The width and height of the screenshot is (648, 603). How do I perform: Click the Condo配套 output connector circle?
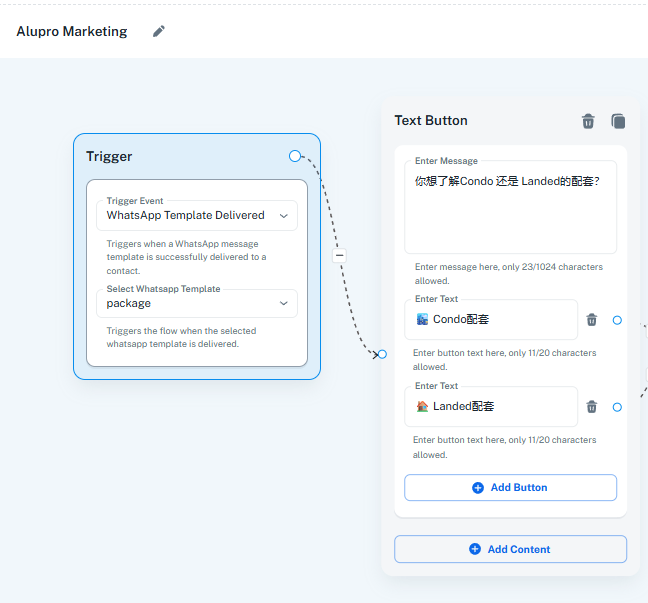click(617, 320)
